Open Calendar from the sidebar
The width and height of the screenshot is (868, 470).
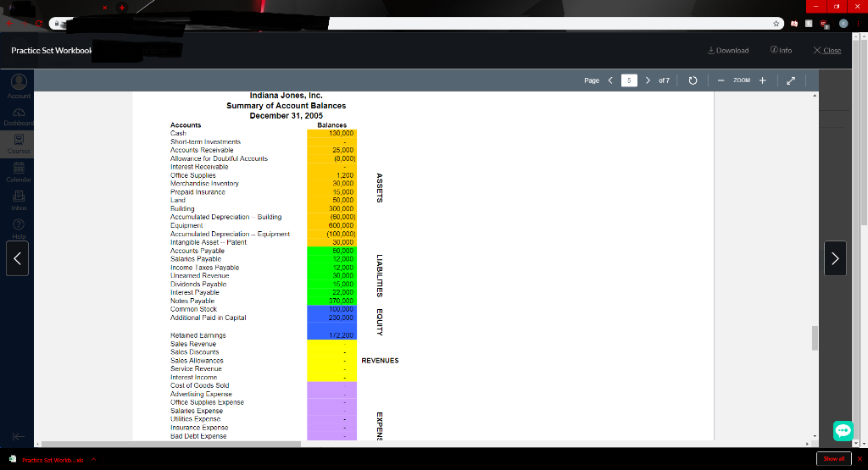19,173
